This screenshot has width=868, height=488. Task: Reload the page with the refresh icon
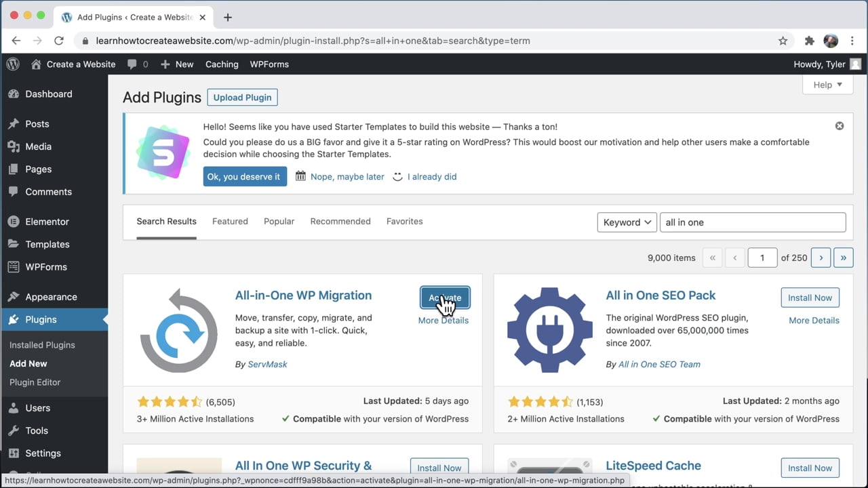[x=59, y=41]
